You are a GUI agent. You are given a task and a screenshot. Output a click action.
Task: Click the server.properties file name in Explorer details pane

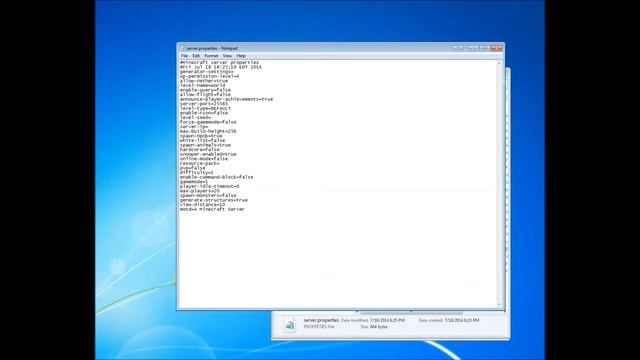click(321, 320)
